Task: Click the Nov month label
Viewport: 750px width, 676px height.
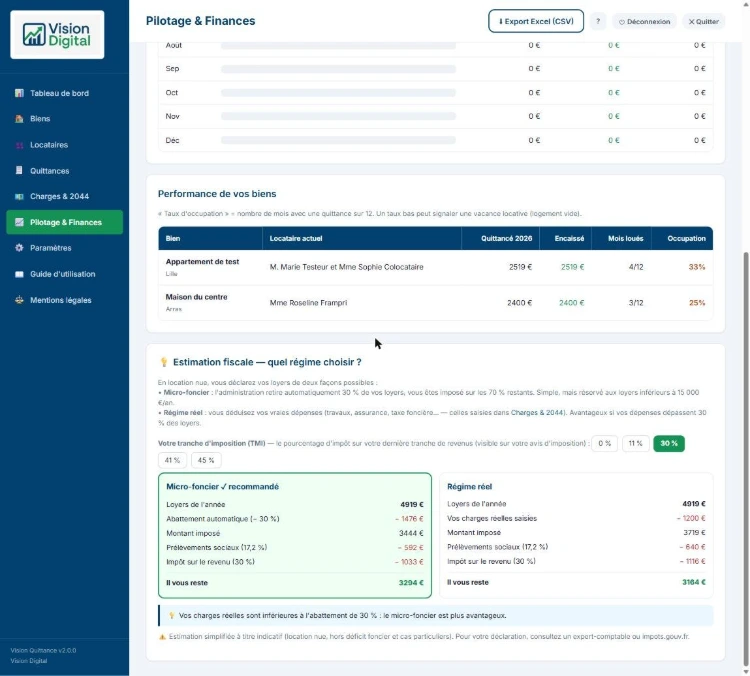Action: tap(172, 116)
